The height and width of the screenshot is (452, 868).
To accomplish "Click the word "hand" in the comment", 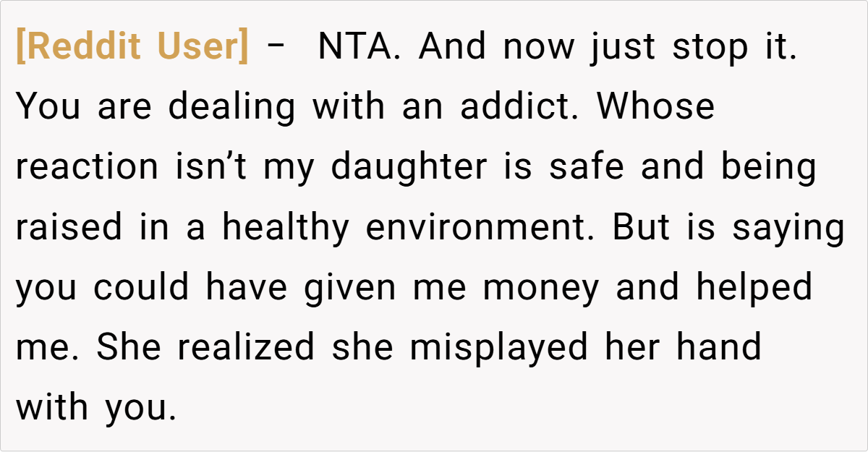I will 719,347.
